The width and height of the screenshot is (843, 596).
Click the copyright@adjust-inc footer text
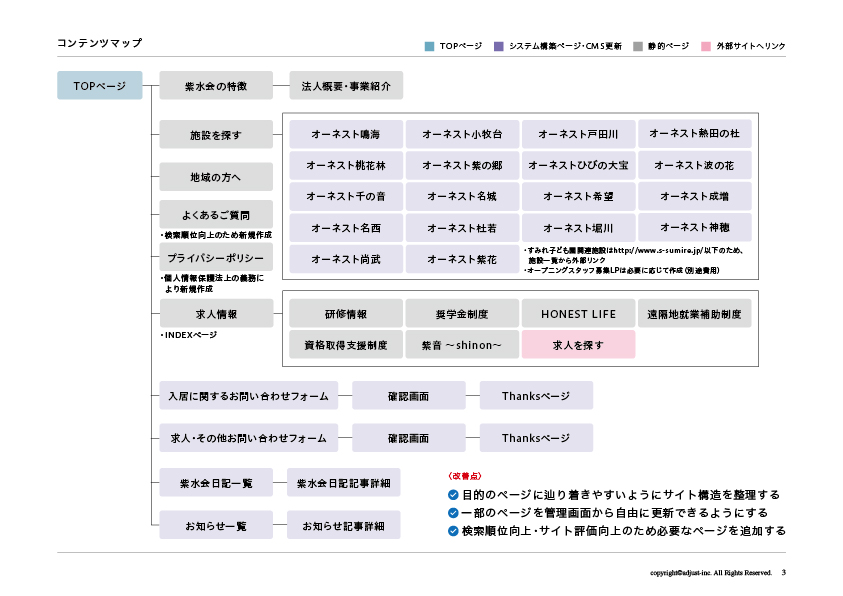point(711,573)
